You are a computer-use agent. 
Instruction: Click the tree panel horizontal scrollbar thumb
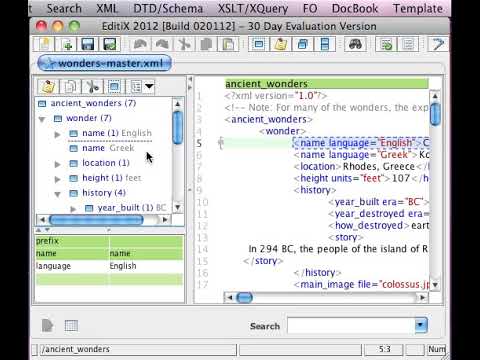[x=96, y=220]
